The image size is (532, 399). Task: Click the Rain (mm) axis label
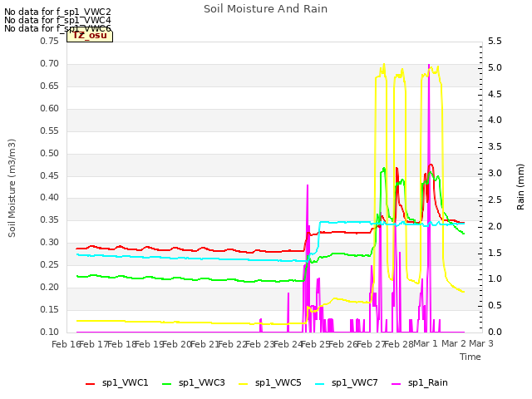click(520, 187)
